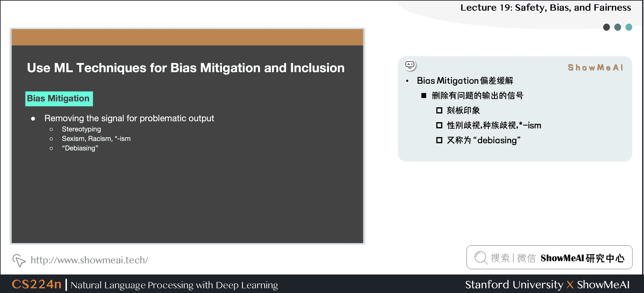Click 'Removing the signal for problematic output' bullet
644x293 pixels.
click(x=129, y=118)
